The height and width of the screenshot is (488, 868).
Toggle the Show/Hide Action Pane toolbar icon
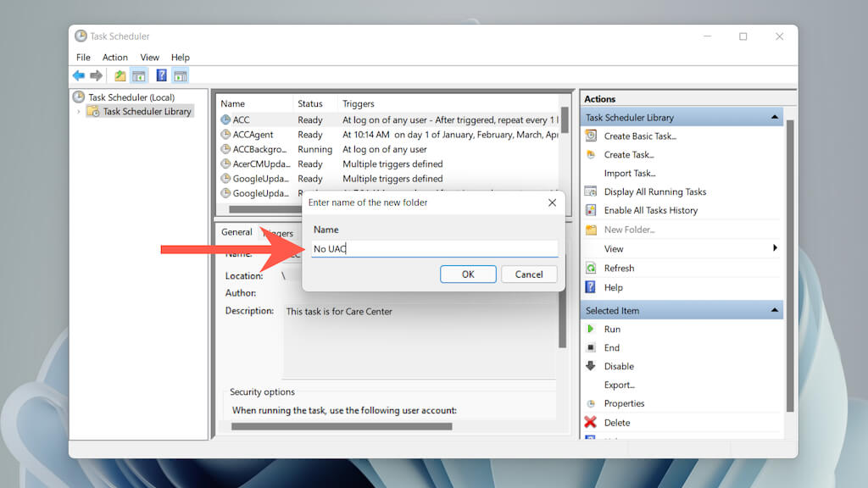[x=180, y=75]
